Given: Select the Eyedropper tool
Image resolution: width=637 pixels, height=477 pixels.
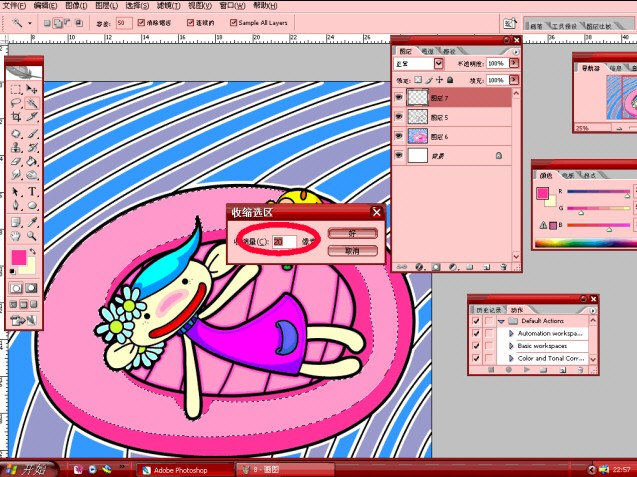Looking at the screenshot, I should [x=32, y=222].
